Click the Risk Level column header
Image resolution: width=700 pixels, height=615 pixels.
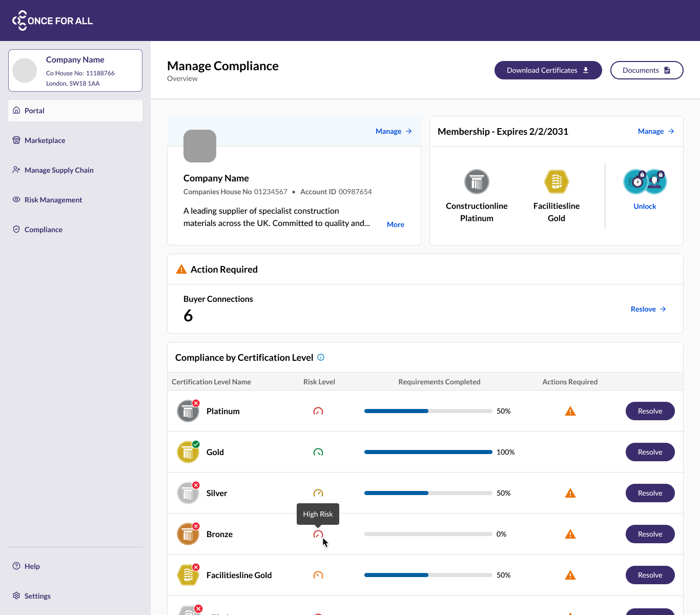(319, 382)
